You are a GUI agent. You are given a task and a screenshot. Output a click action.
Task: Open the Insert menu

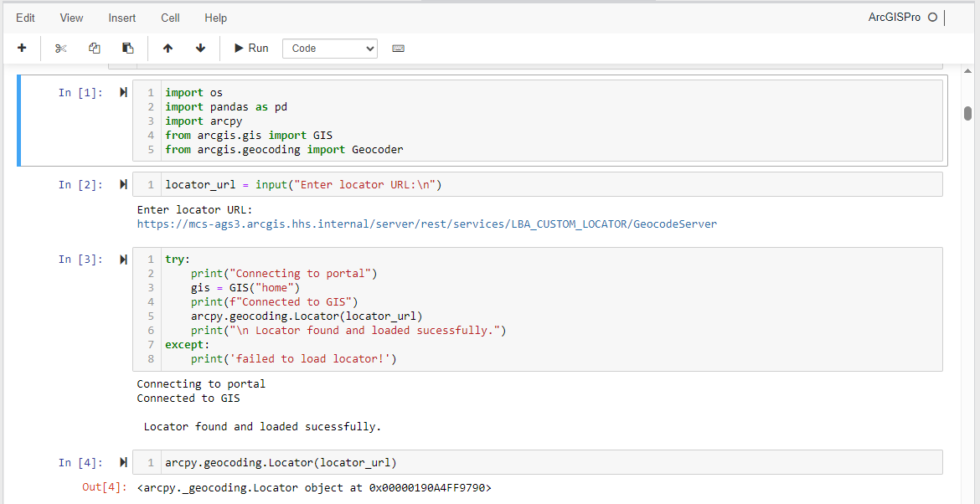click(x=121, y=17)
